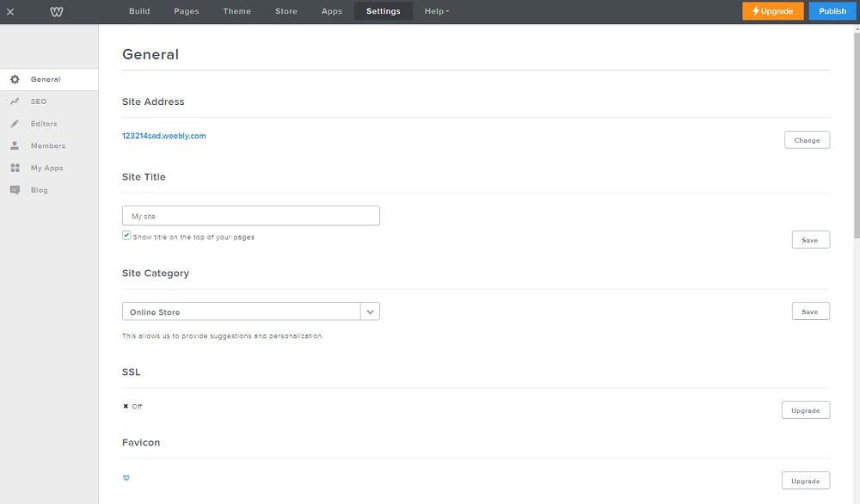Image resolution: width=860 pixels, height=504 pixels.
Task: Open the Help dropdown menu
Action: pyautogui.click(x=436, y=11)
